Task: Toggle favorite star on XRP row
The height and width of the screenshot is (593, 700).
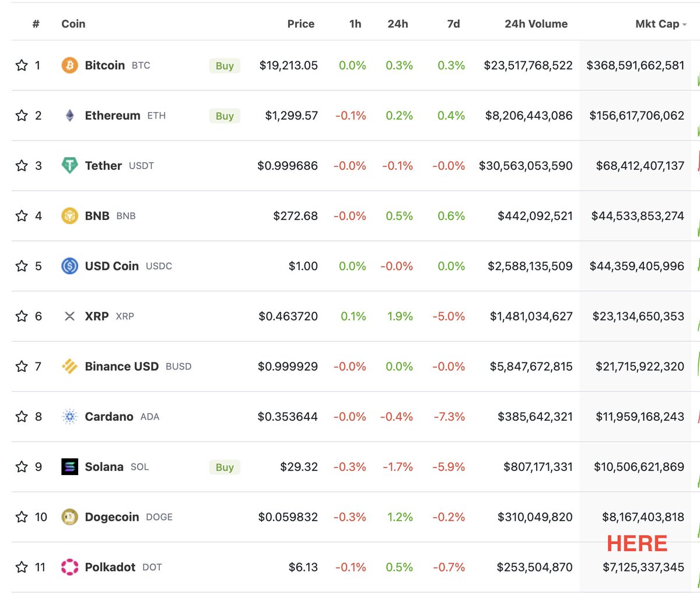Action: tap(22, 316)
